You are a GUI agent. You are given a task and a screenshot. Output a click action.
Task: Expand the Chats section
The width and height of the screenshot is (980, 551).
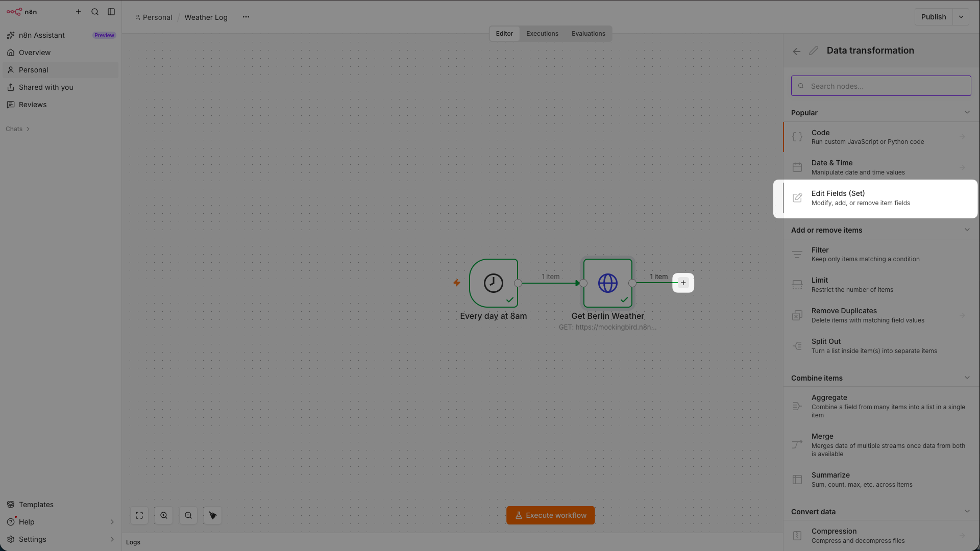pyautogui.click(x=18, y=129)
